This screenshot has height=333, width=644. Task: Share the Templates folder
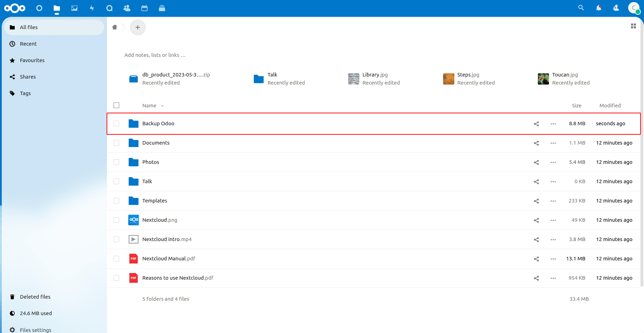(536, 201)
